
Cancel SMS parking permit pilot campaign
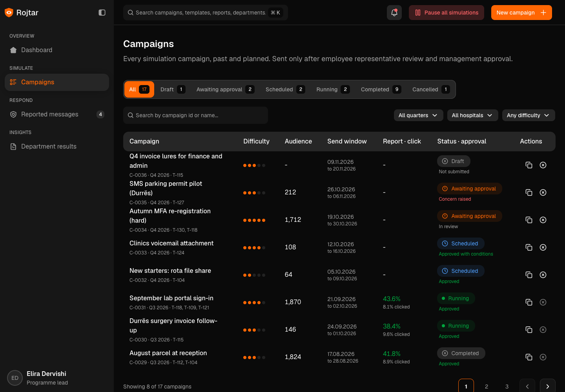pos(543,192)
